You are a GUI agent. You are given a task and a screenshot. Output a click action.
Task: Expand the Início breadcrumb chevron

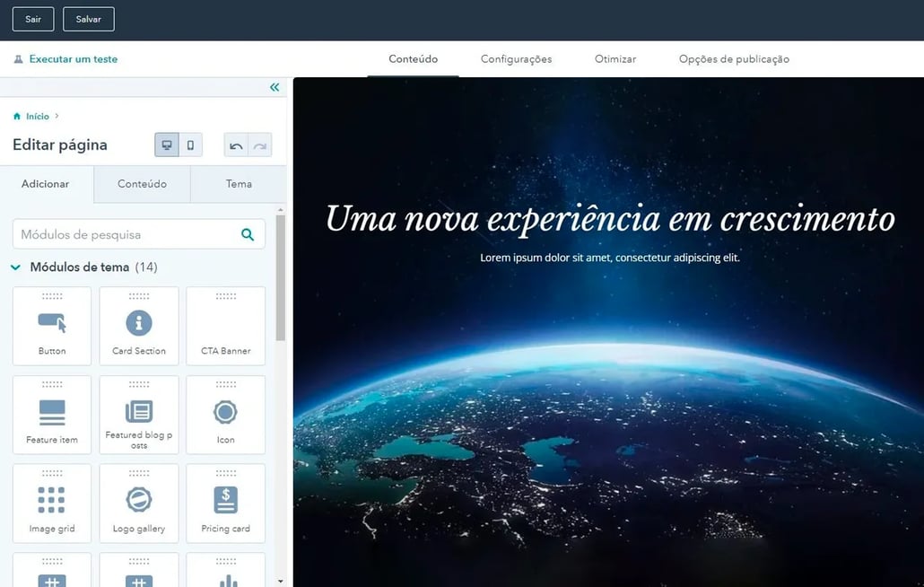(x=55, y=116)
